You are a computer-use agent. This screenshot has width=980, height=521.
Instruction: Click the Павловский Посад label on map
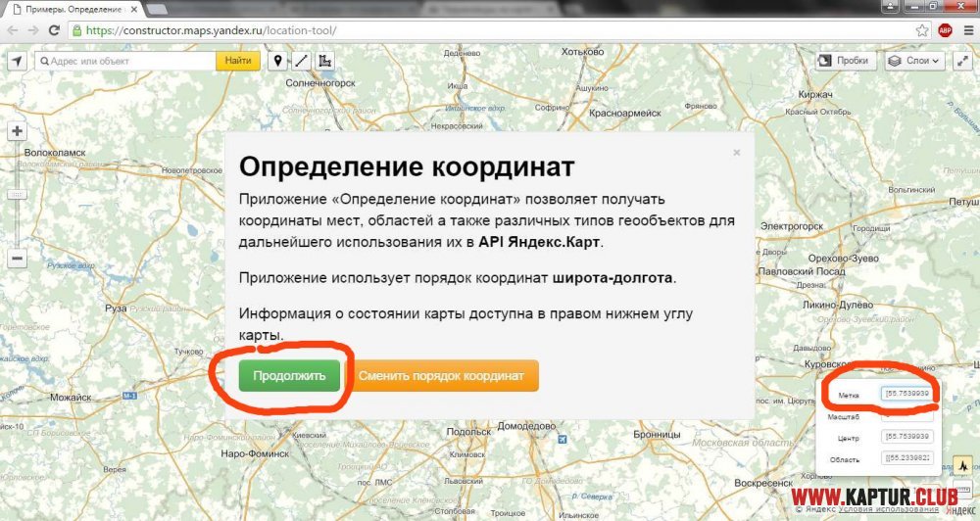point(802,271)
